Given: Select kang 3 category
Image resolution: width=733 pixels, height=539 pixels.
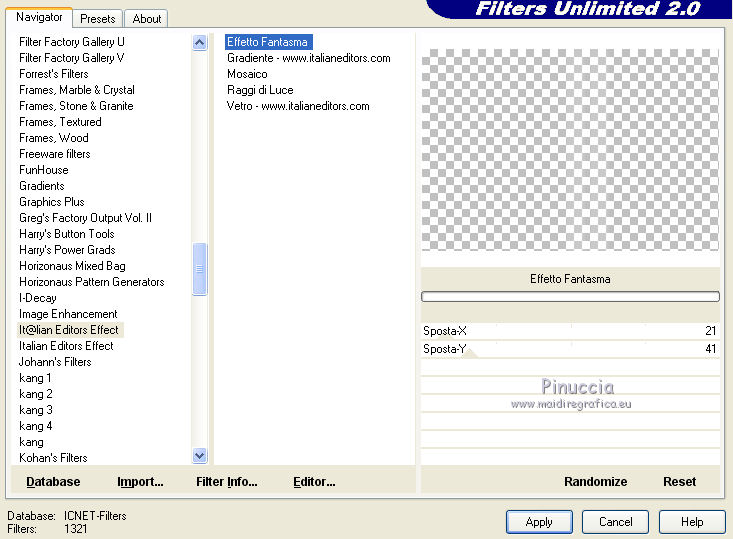Looking at the screenshot, I should [x=36, y=410].
